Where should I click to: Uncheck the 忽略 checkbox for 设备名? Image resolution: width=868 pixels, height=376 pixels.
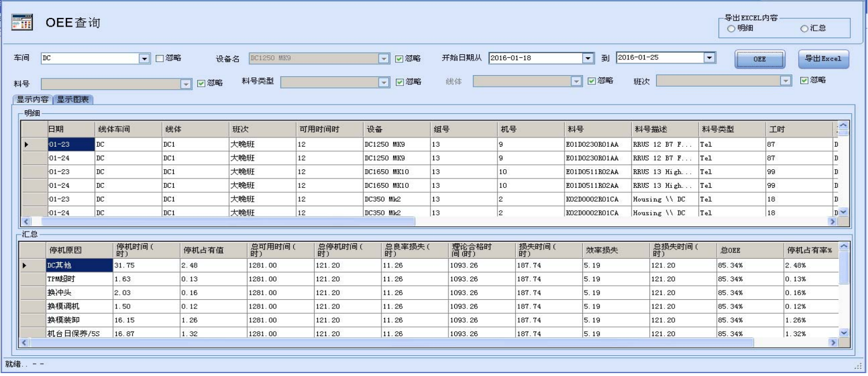tap(399, 58)
